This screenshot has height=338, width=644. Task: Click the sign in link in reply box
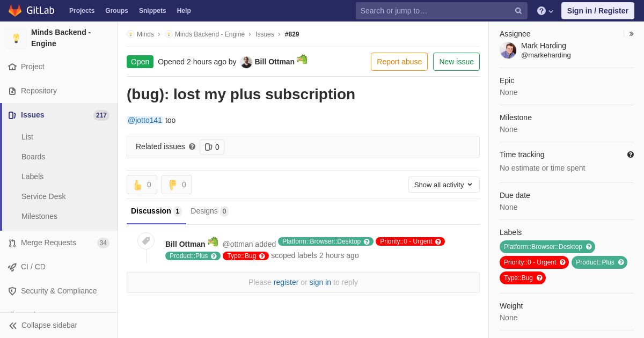pos(320,282)
